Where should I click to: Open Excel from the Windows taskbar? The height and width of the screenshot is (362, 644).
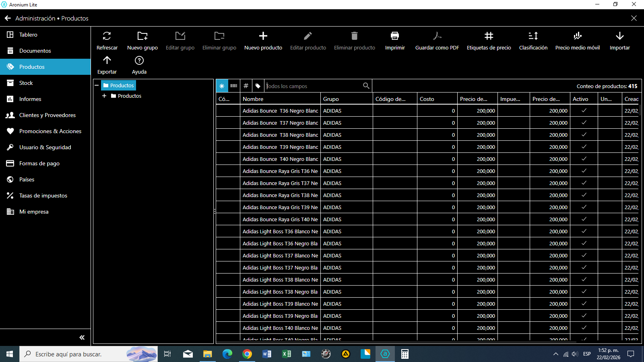pyautogui.click(x=286, y=354)
